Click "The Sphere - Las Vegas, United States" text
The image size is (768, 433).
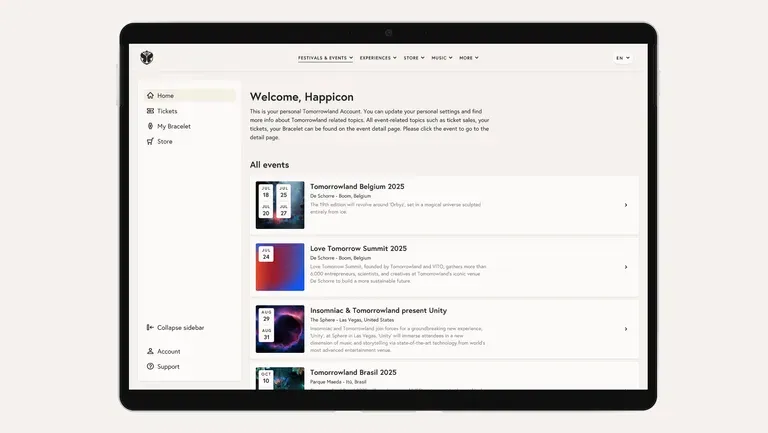352,320
